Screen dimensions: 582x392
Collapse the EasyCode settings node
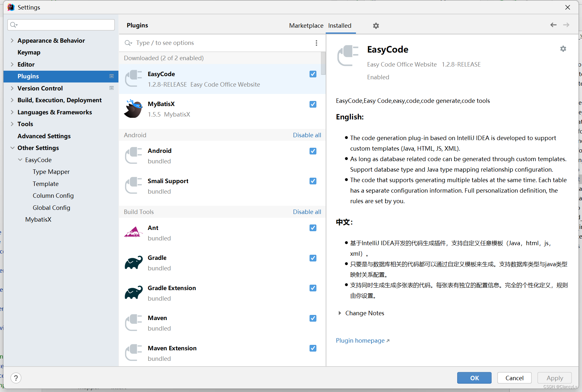[20, 160]
